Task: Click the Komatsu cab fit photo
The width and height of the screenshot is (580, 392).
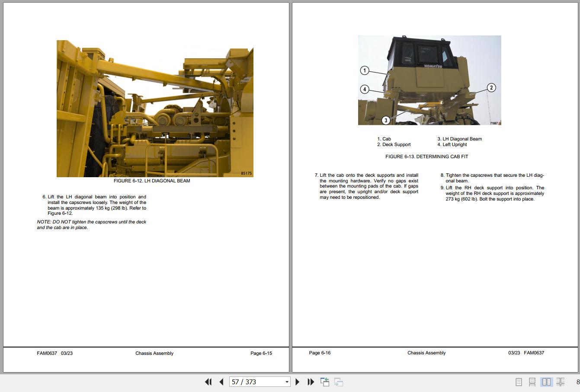Action: [x=429, y=80]
